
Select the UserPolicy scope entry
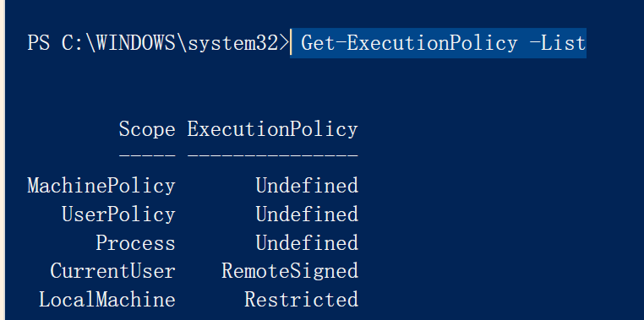point(118,214)
